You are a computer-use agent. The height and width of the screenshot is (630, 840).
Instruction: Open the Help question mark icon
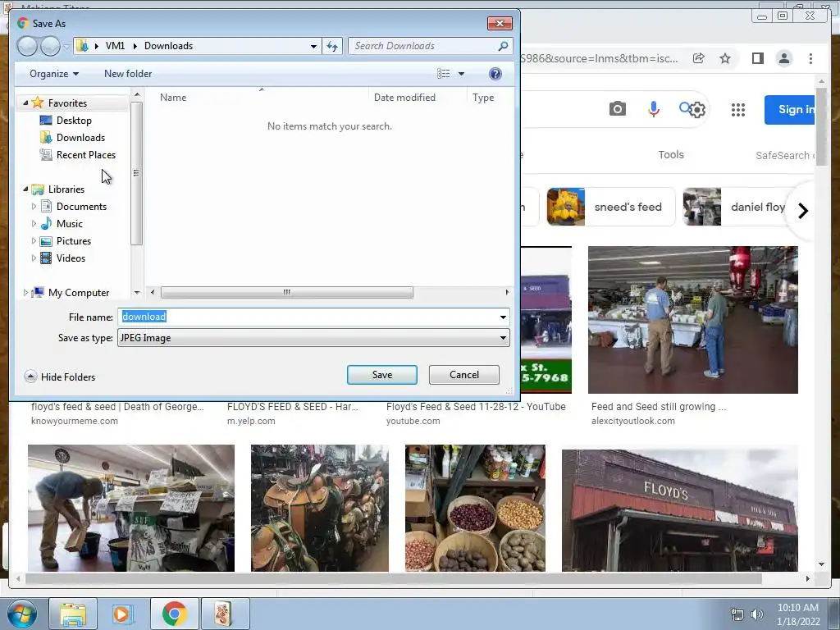pos(495,74)
